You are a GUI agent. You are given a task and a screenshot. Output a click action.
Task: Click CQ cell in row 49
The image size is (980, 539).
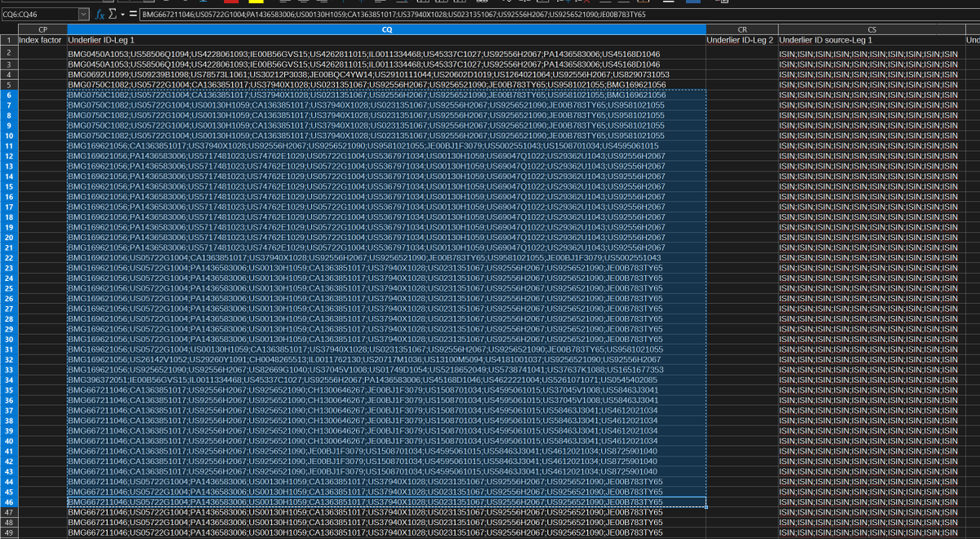point(385,532)
